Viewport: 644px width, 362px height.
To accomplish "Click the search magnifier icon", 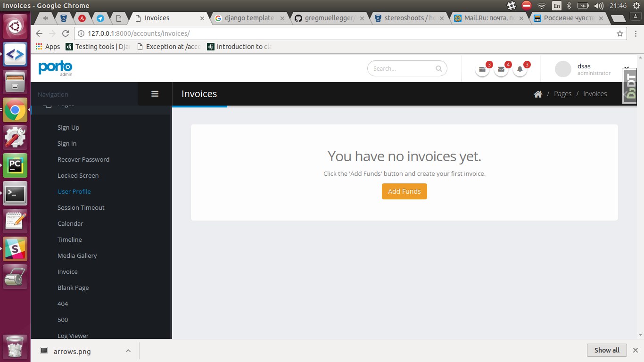I will [439, 69].
